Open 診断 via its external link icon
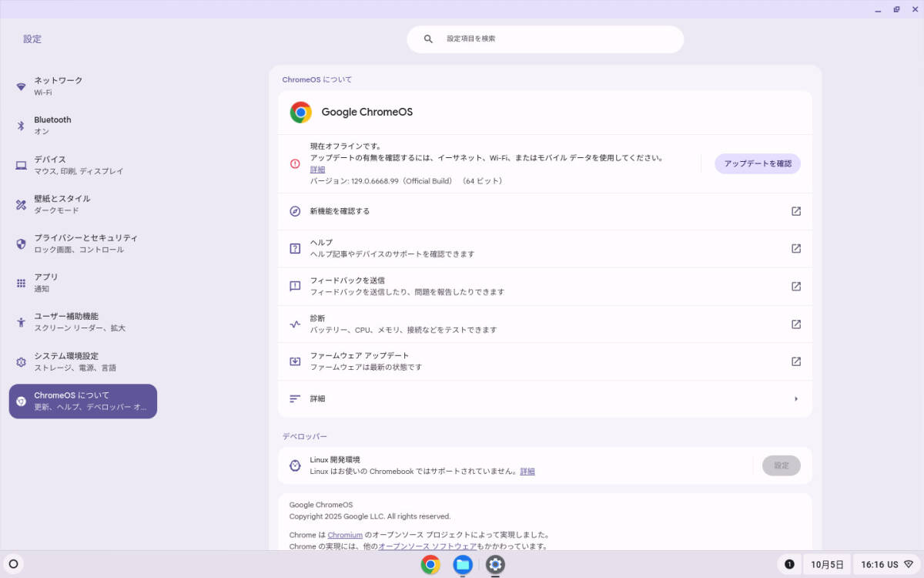The height and width of the screenshot is (578, 924). coord(795,324)
